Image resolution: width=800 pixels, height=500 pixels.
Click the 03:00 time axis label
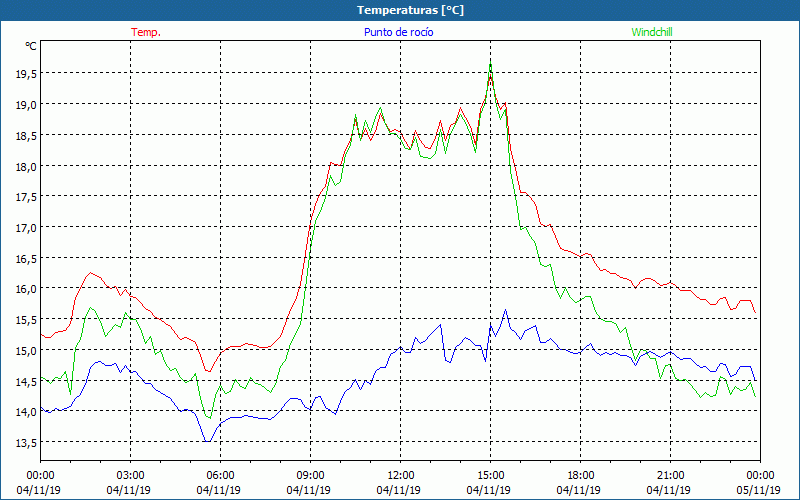131,476
